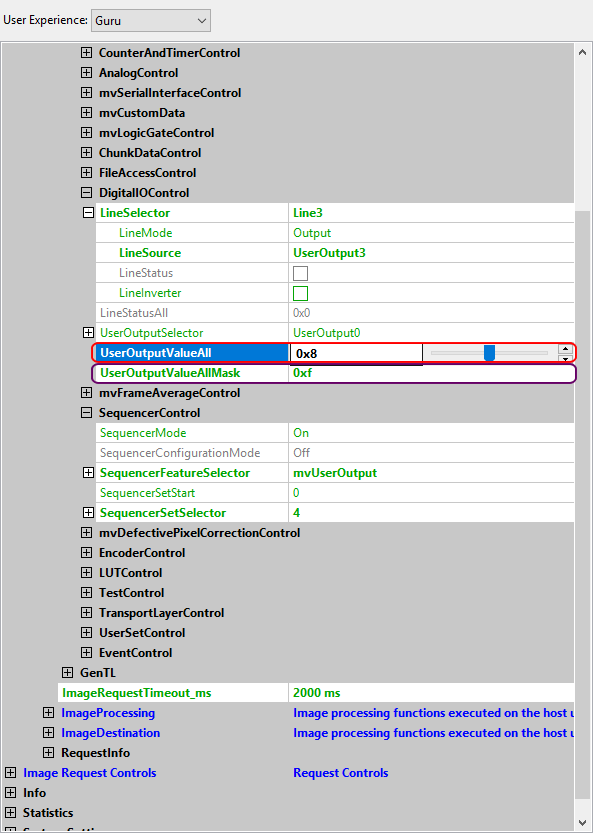
Task: Expand the mvFrameAverageControl plus icon
Action: click(x=86, y=393)
